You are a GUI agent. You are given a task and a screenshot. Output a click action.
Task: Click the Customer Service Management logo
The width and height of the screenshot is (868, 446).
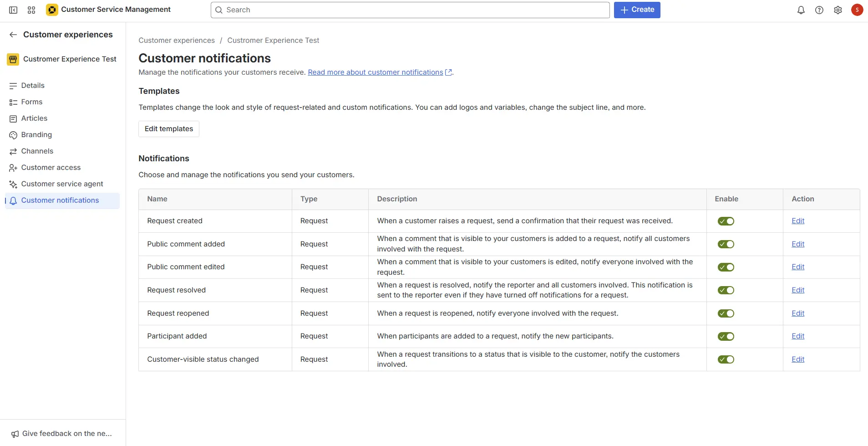[x=52, y=10]
